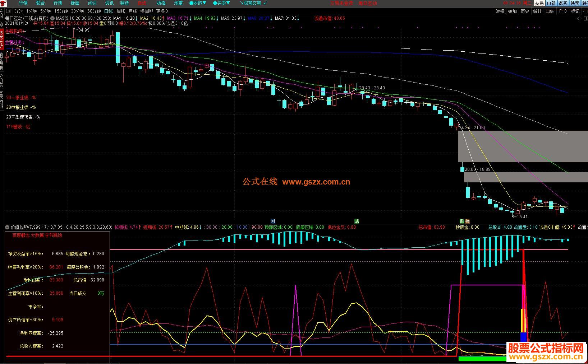Click 标记 mark button
This screenshot has height=364, width=588.
click(575, 11)
